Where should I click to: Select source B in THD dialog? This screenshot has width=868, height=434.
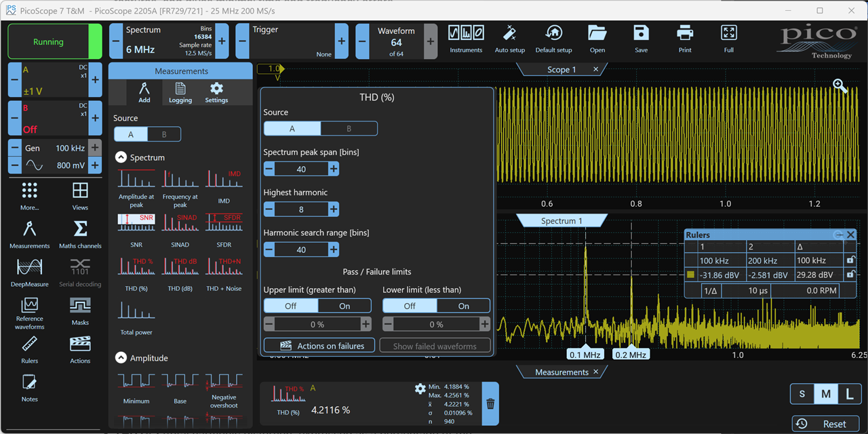click(x=349, y=128)
